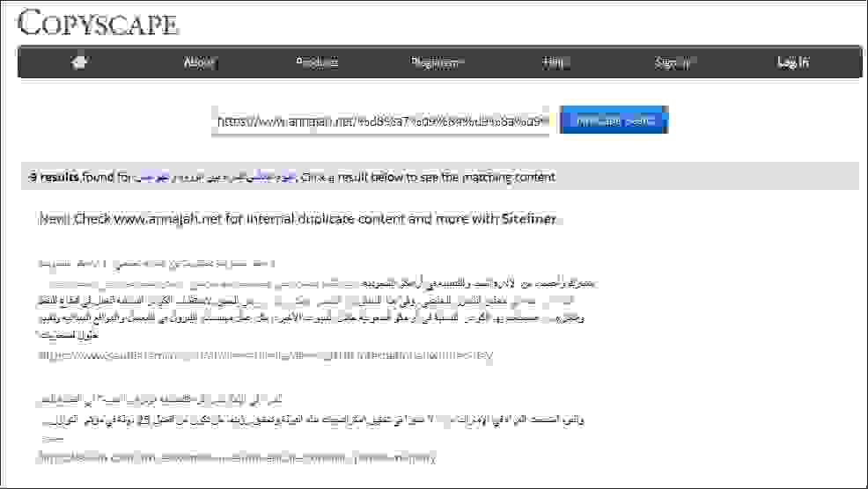
Task: Open the Arabic page link in results banner
Action: point(216,177)
